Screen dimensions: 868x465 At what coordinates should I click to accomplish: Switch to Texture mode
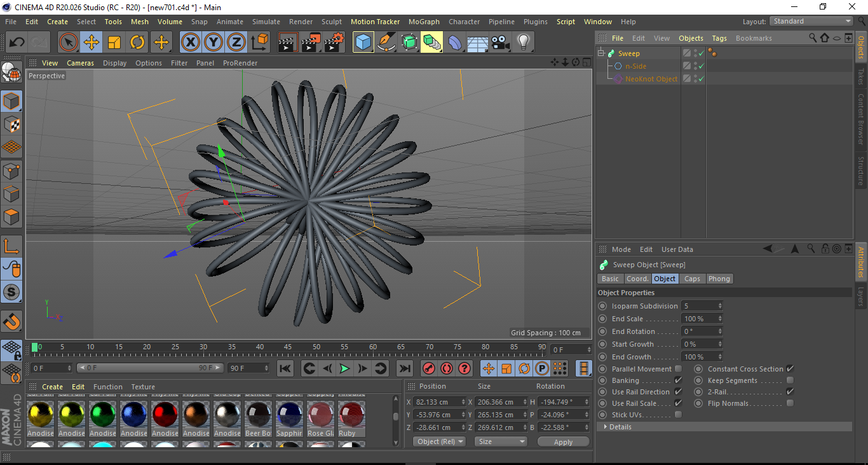pyautogui.click(x=11, y=124)
